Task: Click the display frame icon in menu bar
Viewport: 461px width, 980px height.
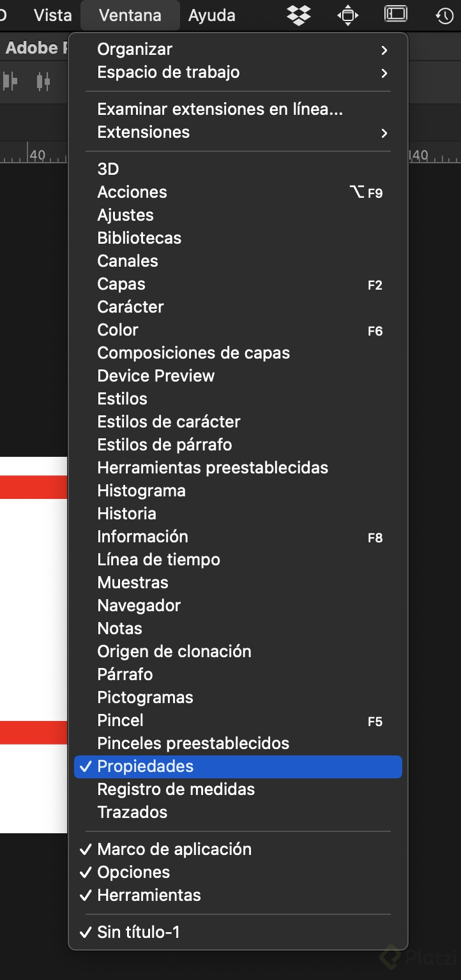Action: click(x=396, y=13)
